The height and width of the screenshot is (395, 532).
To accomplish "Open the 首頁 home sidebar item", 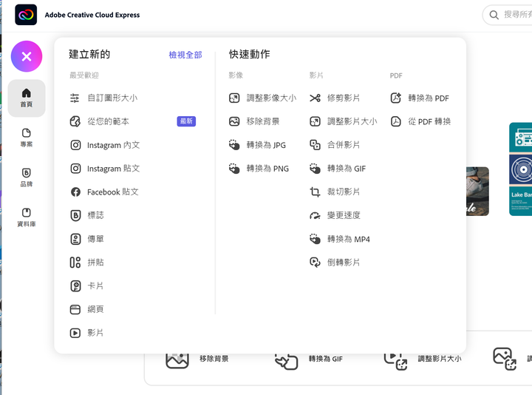I will (x=27, y=98).
